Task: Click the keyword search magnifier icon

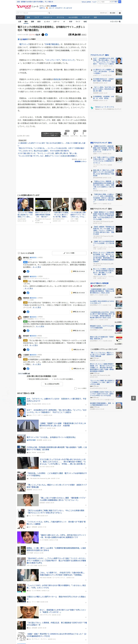Action: (49, 13)
